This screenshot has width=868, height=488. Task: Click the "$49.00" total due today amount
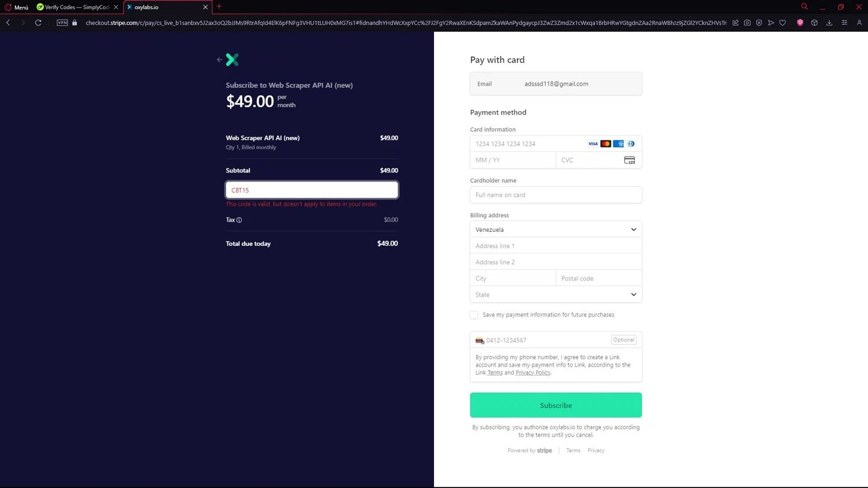pos(388,243)
